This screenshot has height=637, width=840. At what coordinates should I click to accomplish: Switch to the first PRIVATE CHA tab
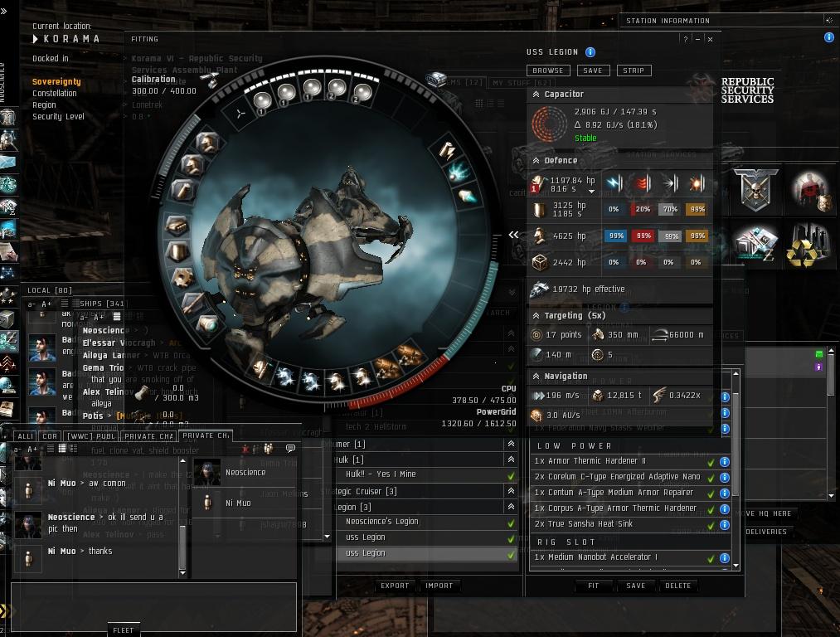click(149, 436)
